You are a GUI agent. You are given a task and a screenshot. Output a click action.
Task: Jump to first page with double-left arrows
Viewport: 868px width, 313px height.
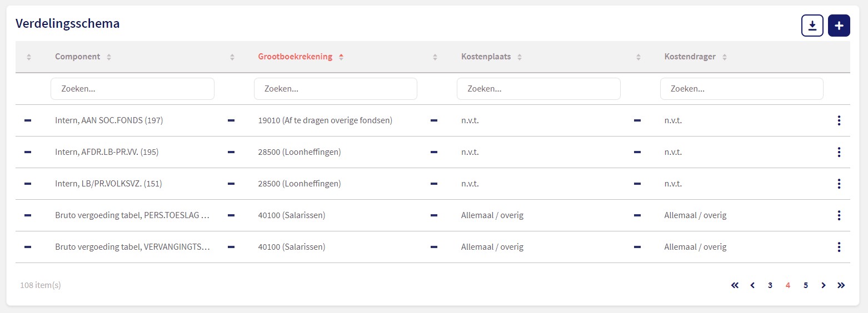tap(735, 285)
